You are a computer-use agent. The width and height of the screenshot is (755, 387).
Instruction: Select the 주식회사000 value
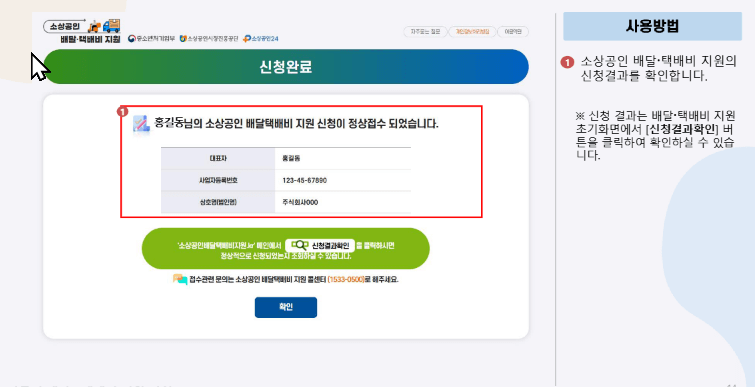(300, 203)
